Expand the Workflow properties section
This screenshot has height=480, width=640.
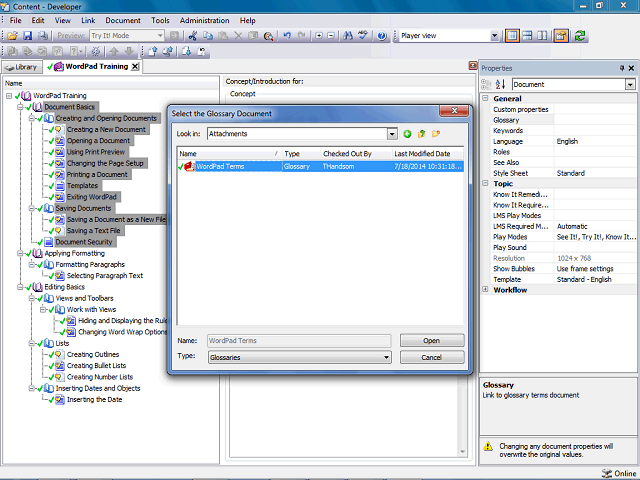[485, 290]
